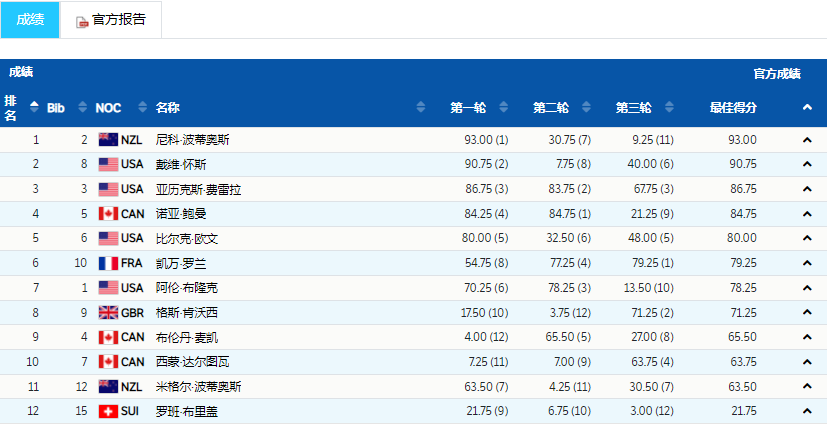827x425 pixels.
Task: Open the 官方报告 tab
Action: (x=111, y=20)
